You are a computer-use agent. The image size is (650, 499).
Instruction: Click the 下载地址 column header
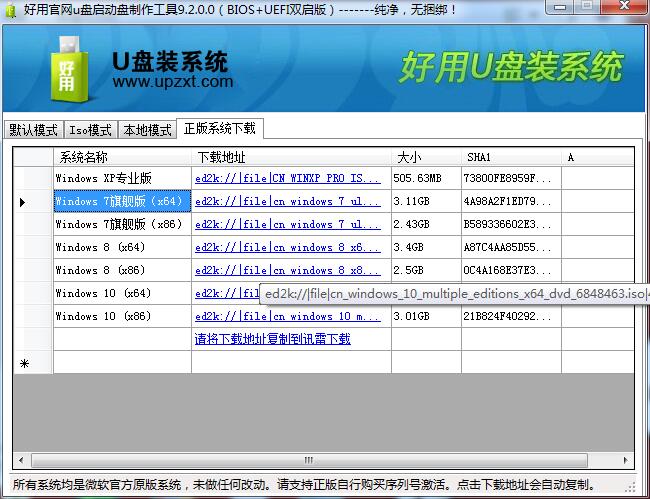tap(291, 157)
